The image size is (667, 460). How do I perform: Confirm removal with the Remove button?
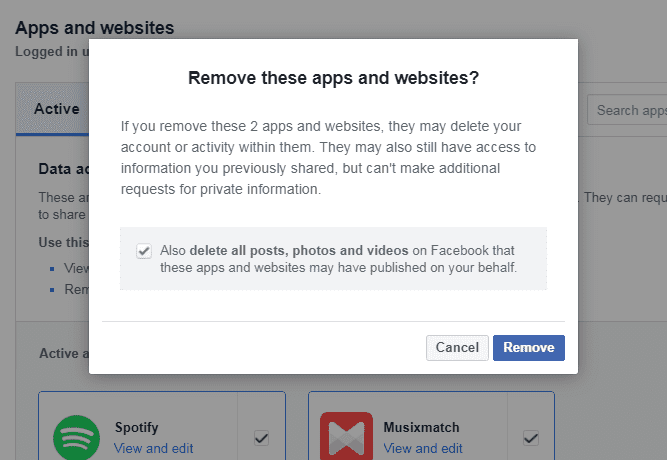[x=529, y=348]
